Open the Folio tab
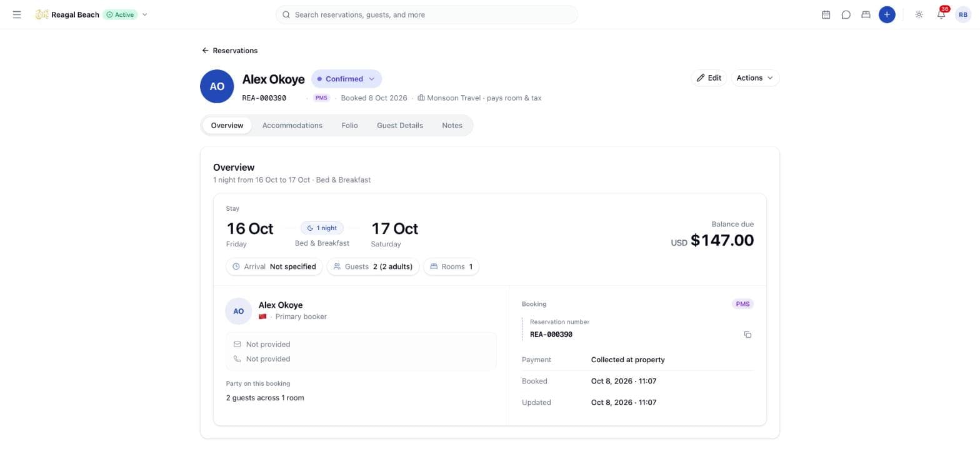980x471 pixels. [x=349, y=125]
